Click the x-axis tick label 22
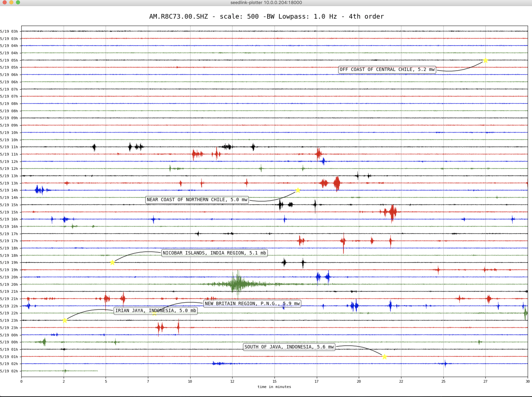The image size is (532, 397). pyautogui.click(x=401, y=381)
